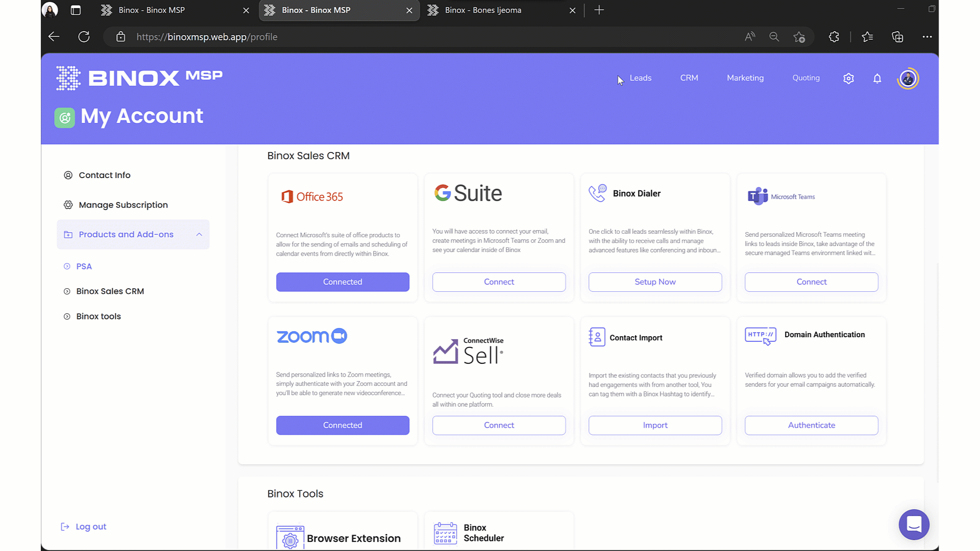Click the Binox Scheduler calendar icon
The width and height of the screenshot is (980, 551).
tap(445, 533)
